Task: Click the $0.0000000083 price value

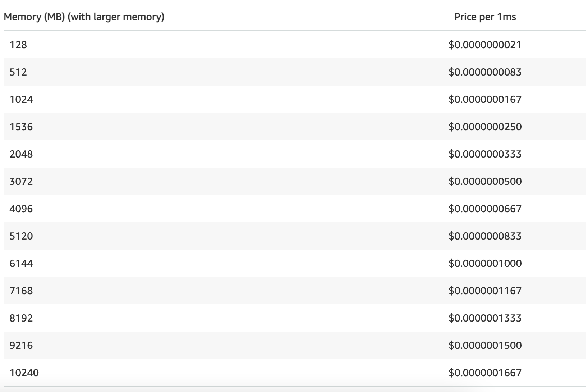Action: click(485, 72)
